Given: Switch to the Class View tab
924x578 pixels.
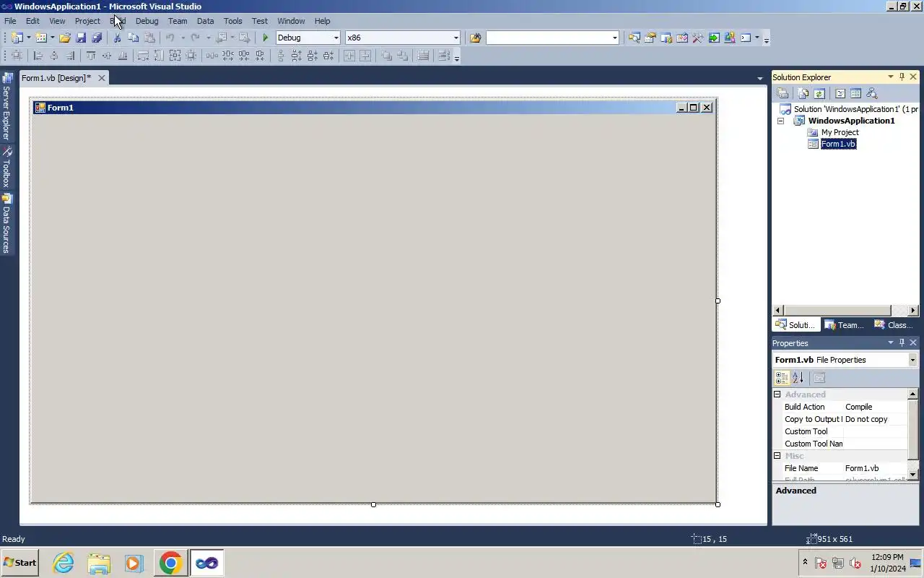Looking at the screenshot, I should [893, 325].
